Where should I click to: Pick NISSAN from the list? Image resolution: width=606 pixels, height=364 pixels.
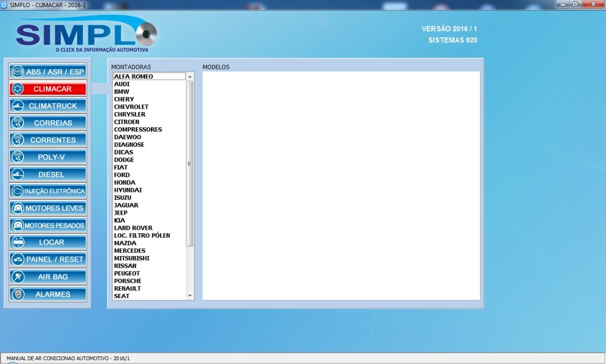click(149, 266)
